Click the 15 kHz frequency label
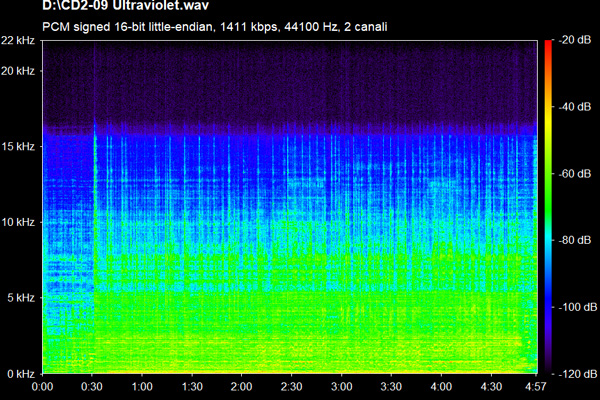This screenshot has height=400, width=600. click(x=18, y=146)
